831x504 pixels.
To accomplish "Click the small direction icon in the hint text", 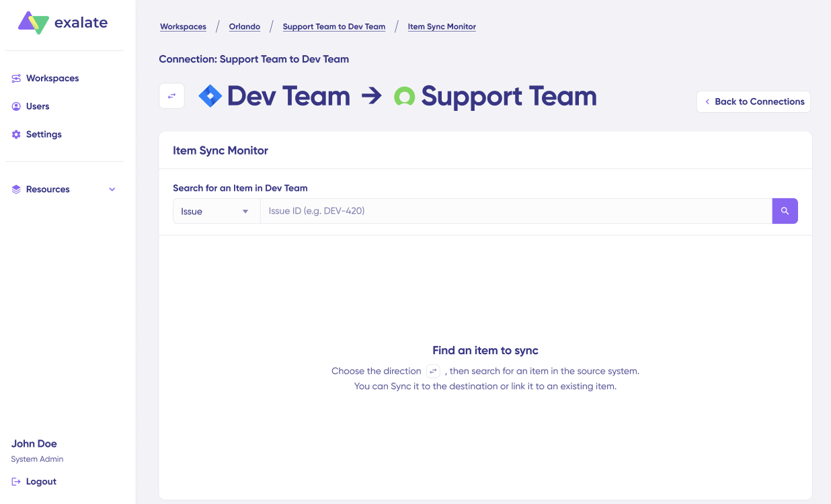I will click(434, 371).
